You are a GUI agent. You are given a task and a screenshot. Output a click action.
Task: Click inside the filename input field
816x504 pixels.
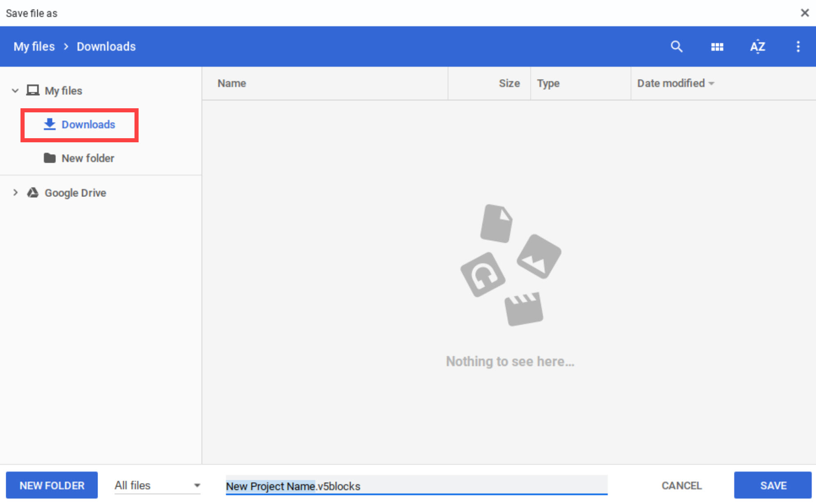(x=416, y=486)
